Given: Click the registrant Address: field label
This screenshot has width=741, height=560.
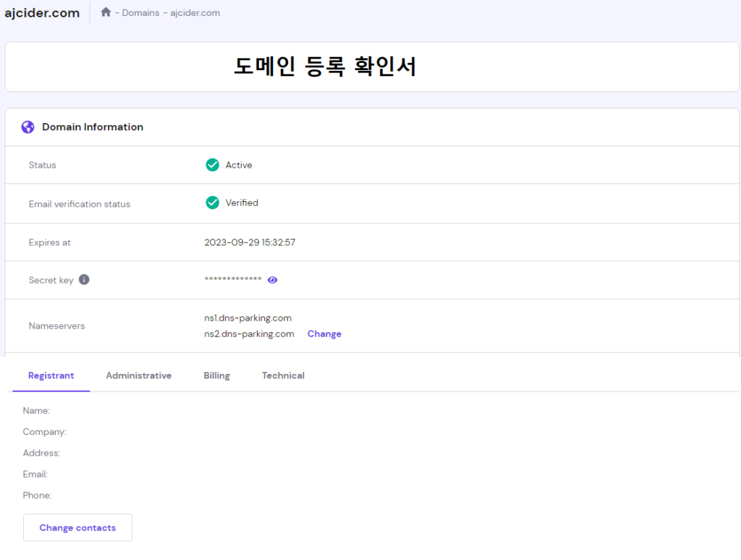Looking at the screenshot, I should click(41, 453).
